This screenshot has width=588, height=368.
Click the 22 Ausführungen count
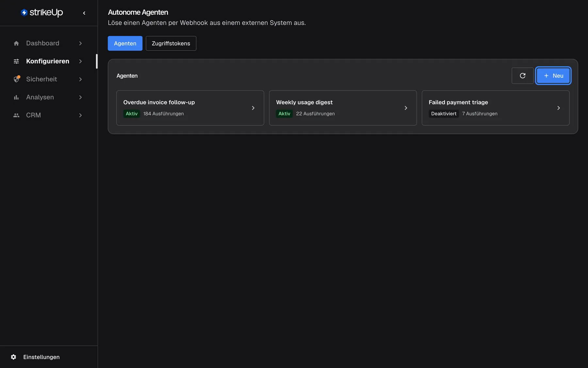[x=315, y=114]
